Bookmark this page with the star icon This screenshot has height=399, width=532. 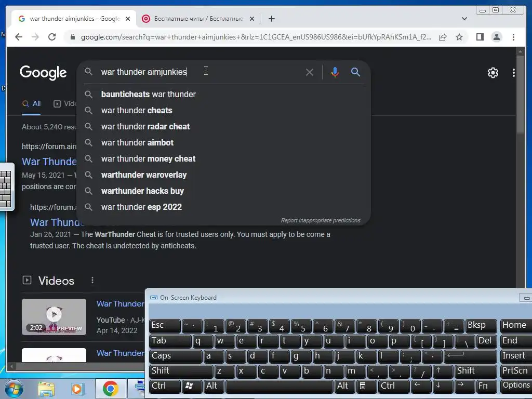point(459,37)
